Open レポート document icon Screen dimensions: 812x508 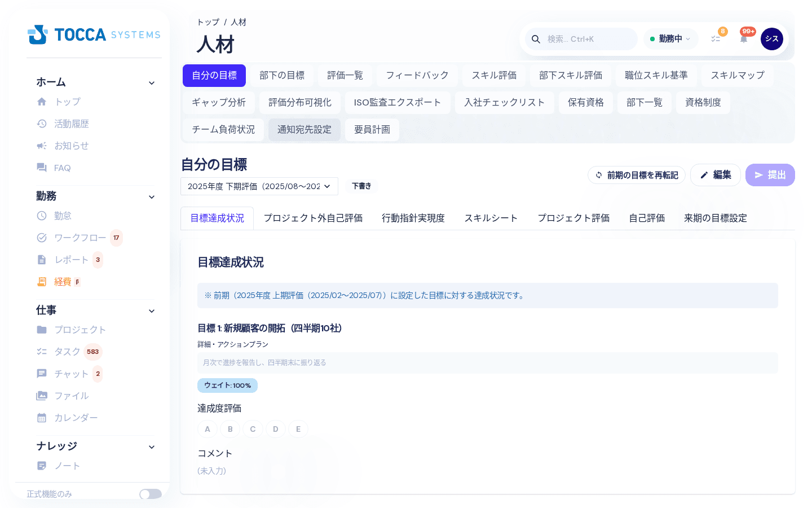pyautogui.click(x=42, y=260)
